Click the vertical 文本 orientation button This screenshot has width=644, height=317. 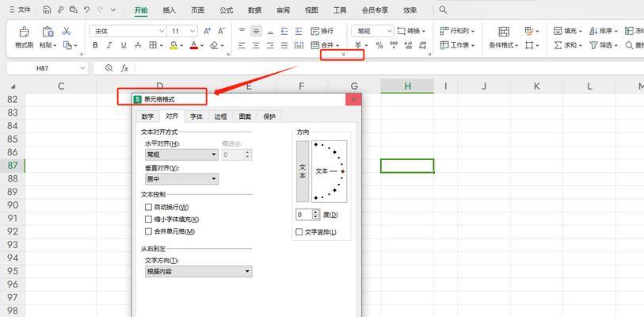(303, 171)
